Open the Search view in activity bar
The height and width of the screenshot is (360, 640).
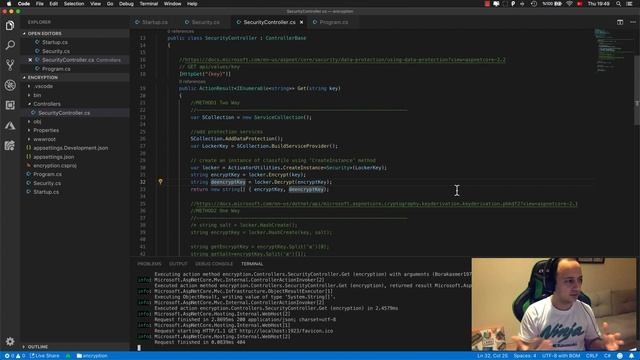(x=10, y=45)
